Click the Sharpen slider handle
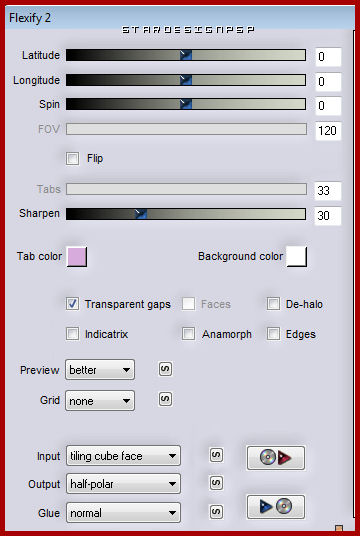 coord(141,214)
